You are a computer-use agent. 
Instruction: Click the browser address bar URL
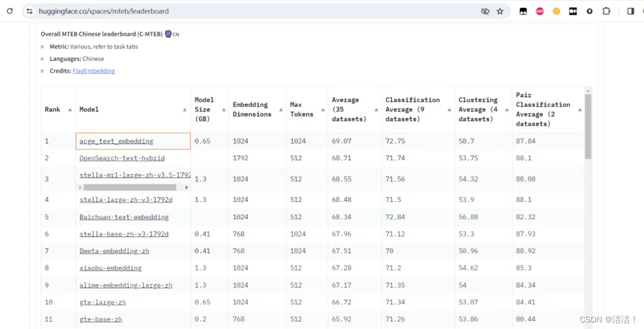(x=104, y=12)
